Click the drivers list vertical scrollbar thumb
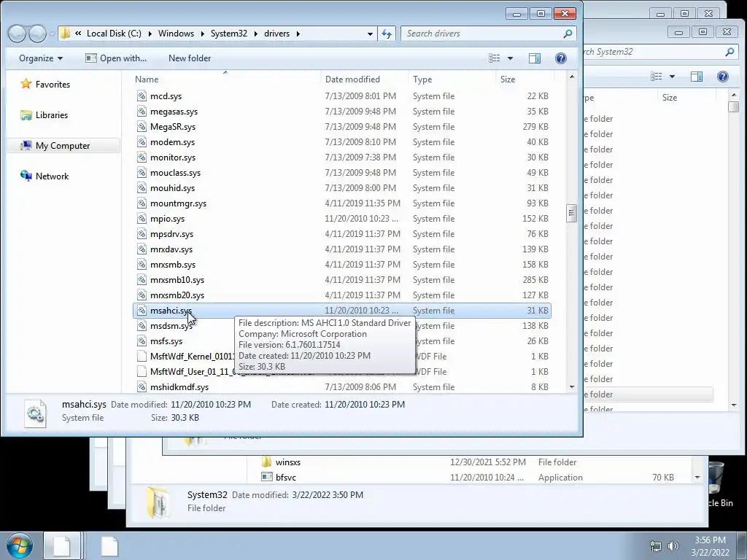This screenshot has height=560, width=747. click(x=571, y=214)
